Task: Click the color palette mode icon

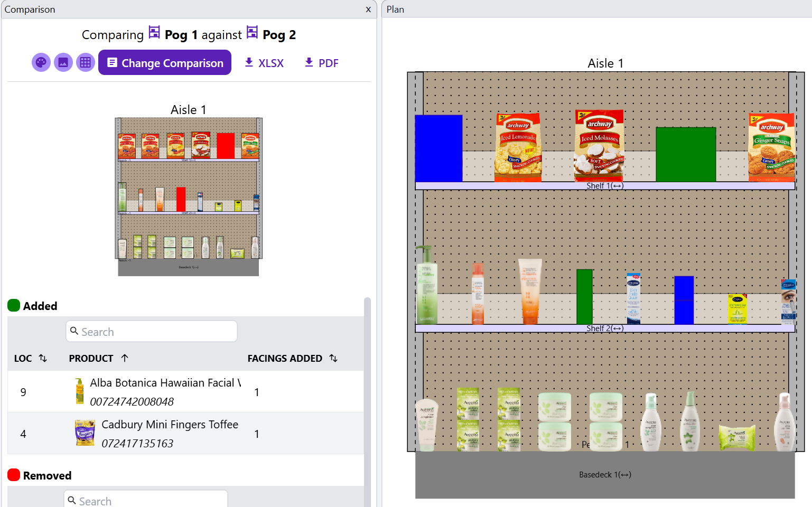Action: pyautogui.click(x=41, y=63)
